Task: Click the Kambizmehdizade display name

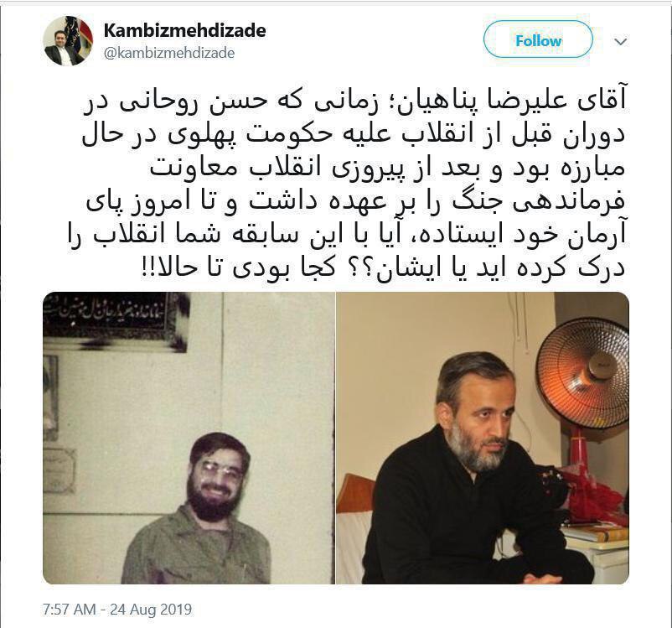Action: 184,30
